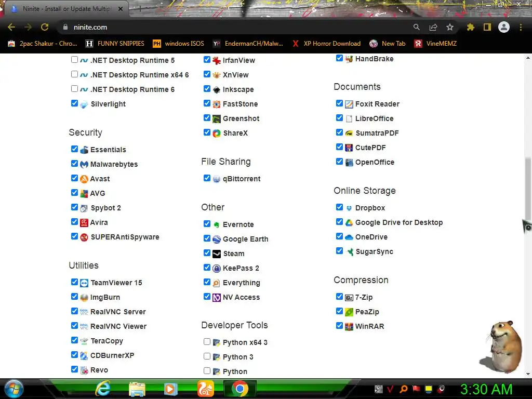Click the Google Earth icon
Screen dimensions: 532x399
[x=217, y=240]
